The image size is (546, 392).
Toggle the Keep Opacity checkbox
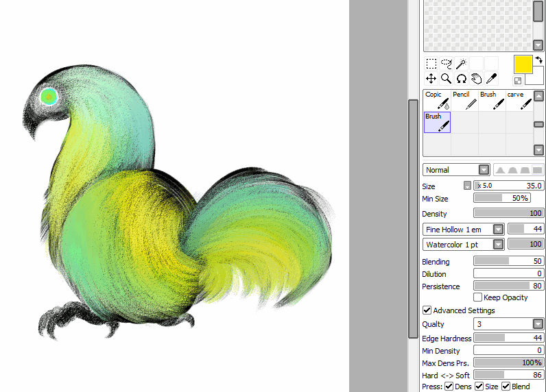[x=478, y=297]
